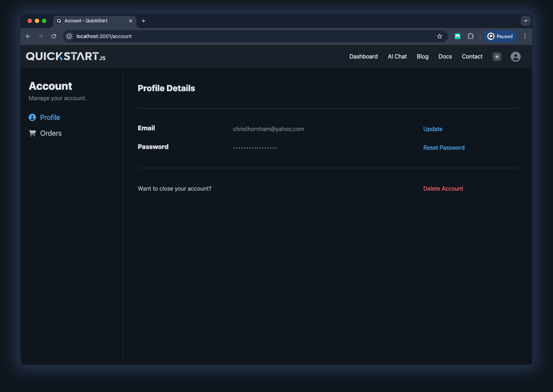Image resolution: width=553 pixels, height=392 pixels.
Task: Expand the tab search dropdown arrow
Action: (x=525, y=21)
